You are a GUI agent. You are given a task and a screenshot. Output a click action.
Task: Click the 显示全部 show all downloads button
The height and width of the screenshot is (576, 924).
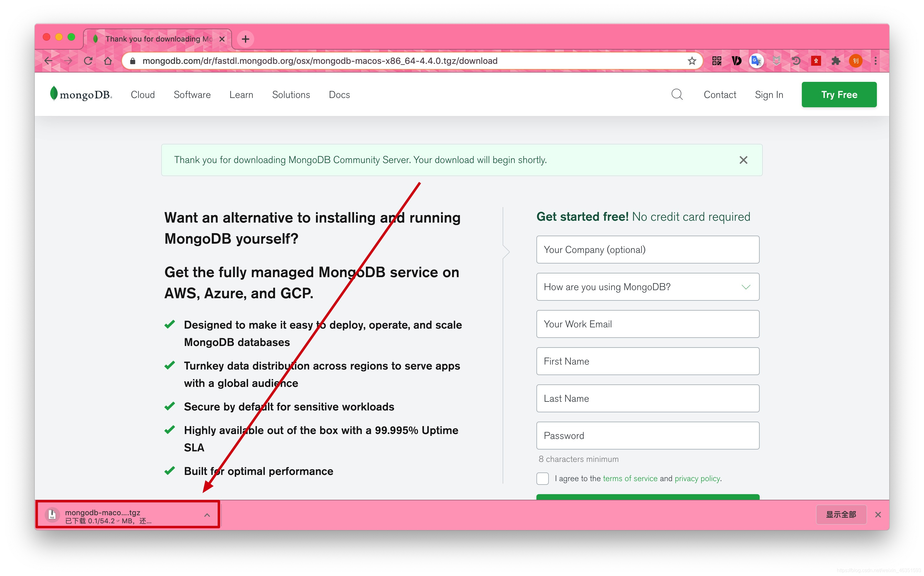pos(841,515)
